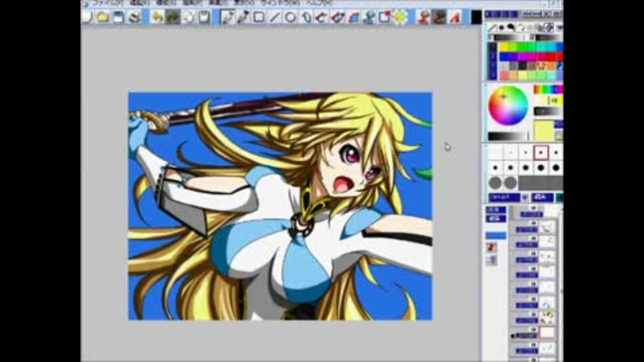Click the square with red corner mark icon
Screen dimensions: 644x362
pyautogui.click(x=385, y=17)
